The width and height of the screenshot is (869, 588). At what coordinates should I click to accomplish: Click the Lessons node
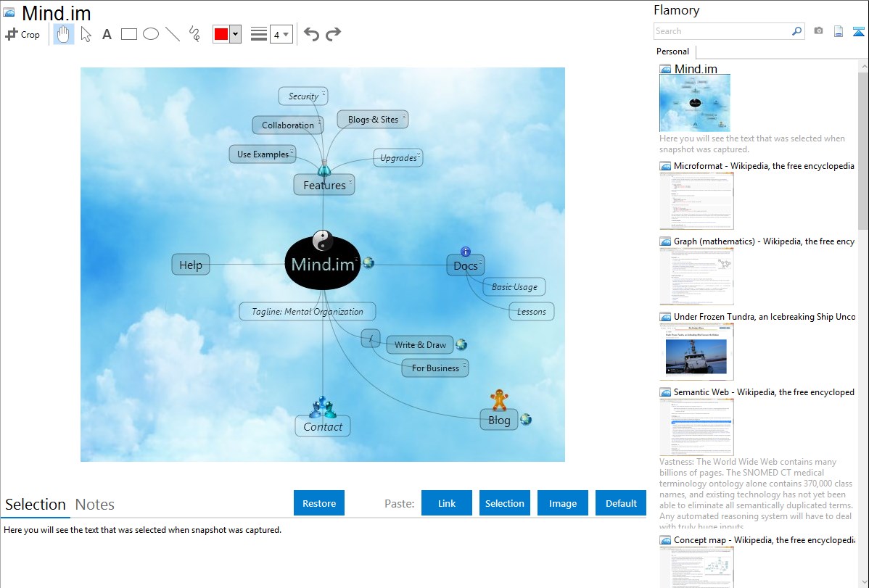click(x=532, y=312)
